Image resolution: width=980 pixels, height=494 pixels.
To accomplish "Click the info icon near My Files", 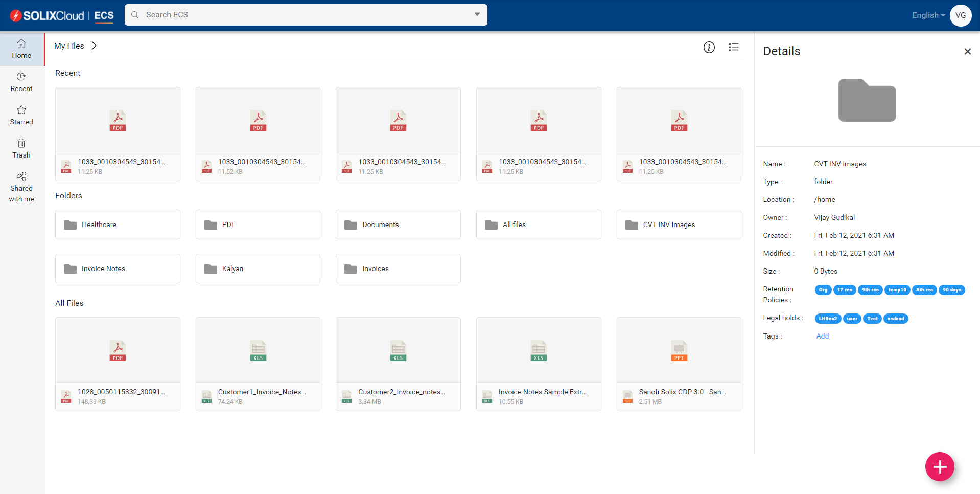I will (x=709, y=47).
